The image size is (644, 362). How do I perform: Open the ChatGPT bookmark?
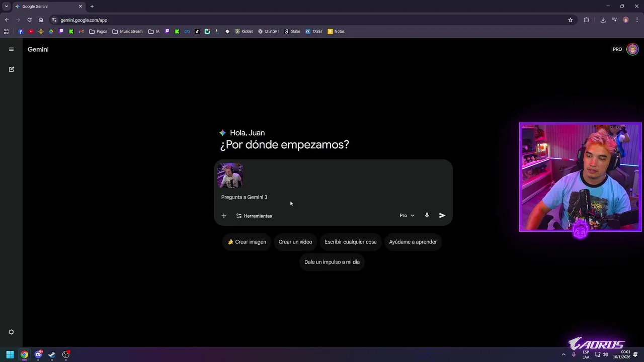click(268, 31)
